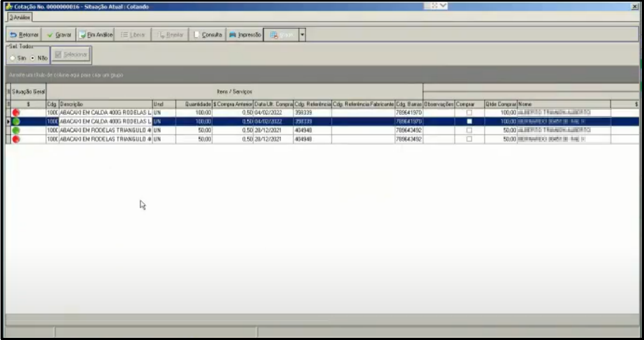
Task: Click the Qtde Comprar column header
Action: (x=501, y=104)
